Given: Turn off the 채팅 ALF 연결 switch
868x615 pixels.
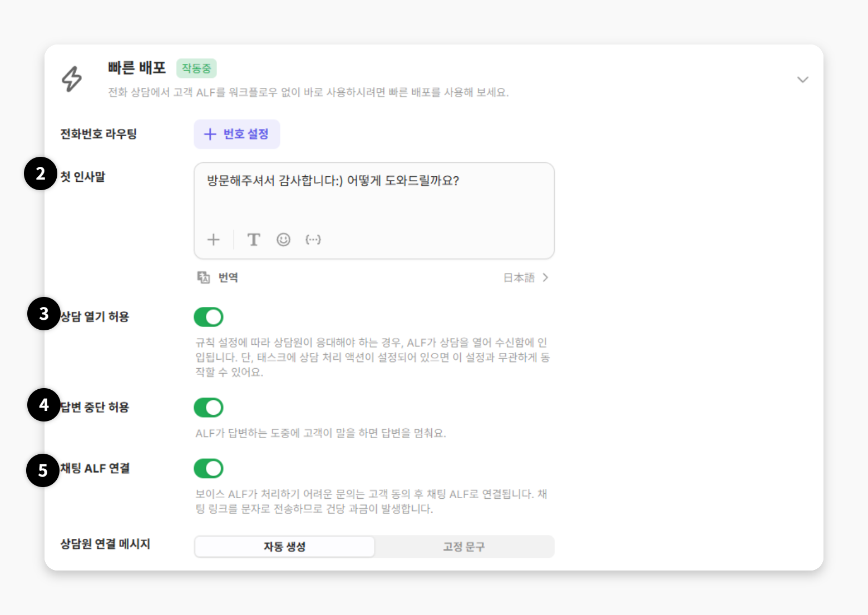Looking at the screenshot, I should click(x=209, y=469).
